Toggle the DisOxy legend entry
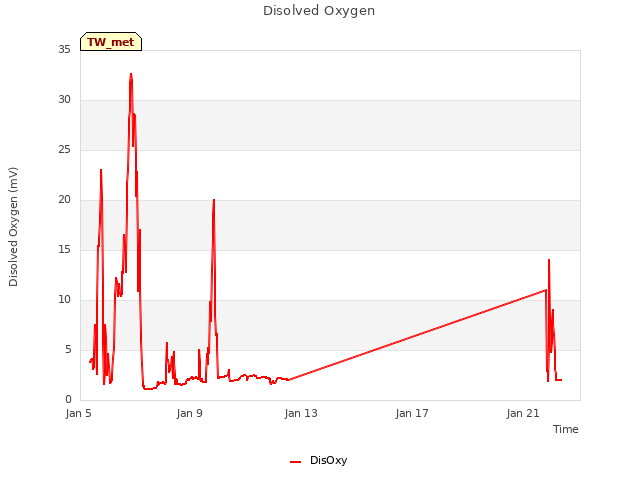The height and width of the screenshot is (480, 640). click(x=318, y=460)
